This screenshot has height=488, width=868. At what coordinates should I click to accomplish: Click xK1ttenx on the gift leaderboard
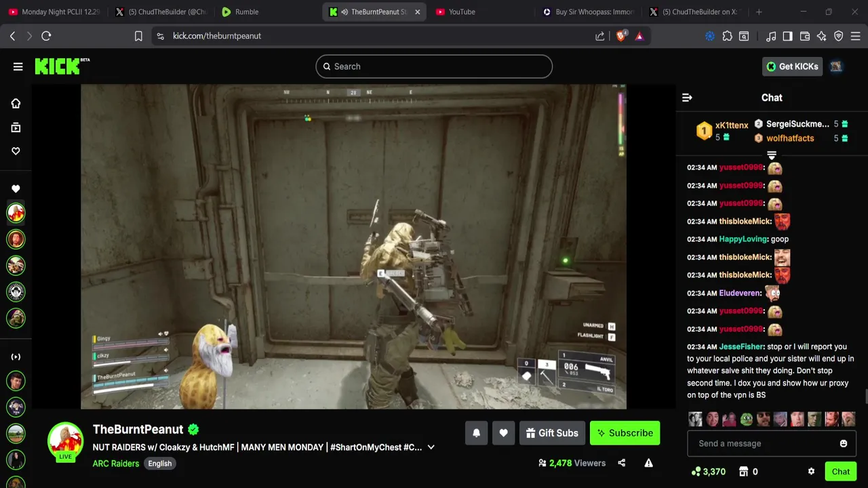click(x=732, y=125)
